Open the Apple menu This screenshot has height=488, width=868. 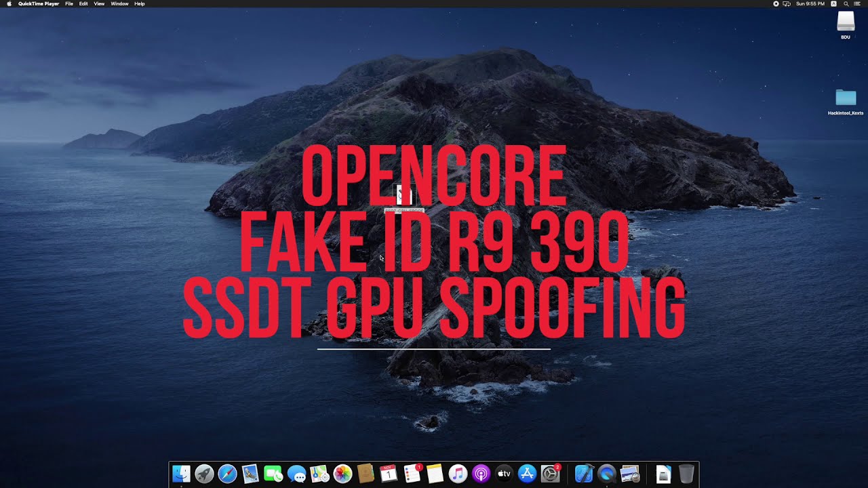click(9, 3)
